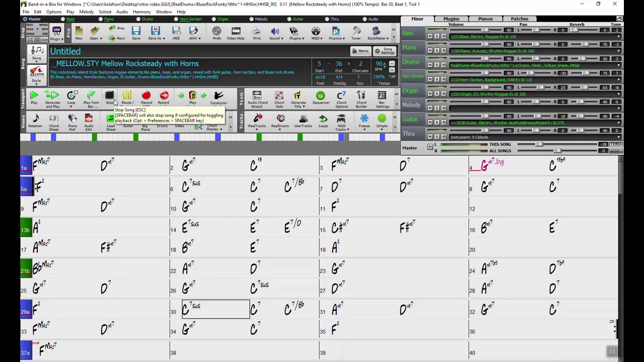Open the Chord Builder
The image size is (644, 362).
(361, 99)
